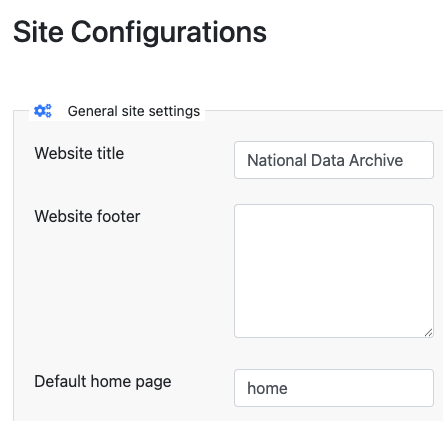
Task: Click the word National in title field
Action: click(x=277, y=160)
